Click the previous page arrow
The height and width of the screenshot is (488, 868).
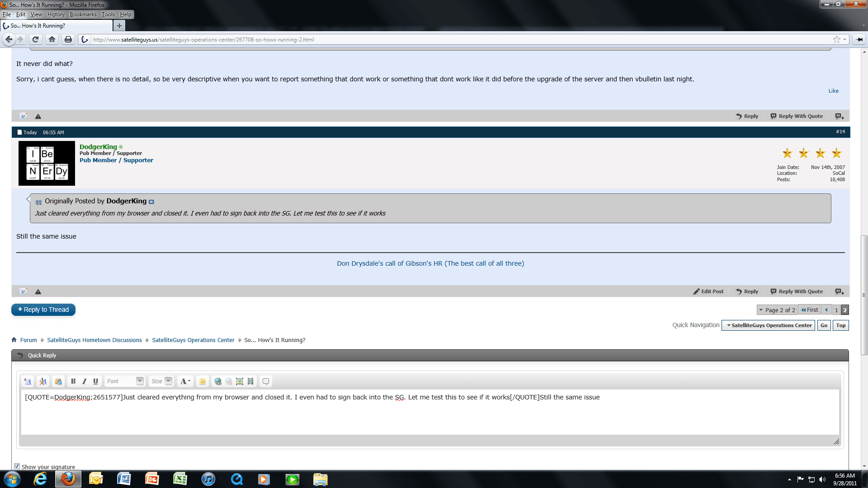(x=826, y=310)
